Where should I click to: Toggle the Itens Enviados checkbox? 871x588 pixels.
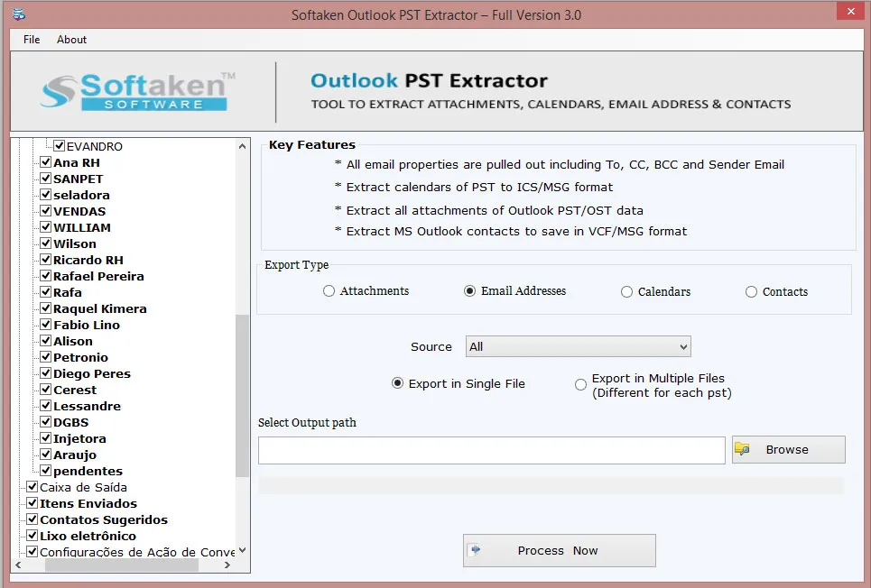[x=32, y=502]
